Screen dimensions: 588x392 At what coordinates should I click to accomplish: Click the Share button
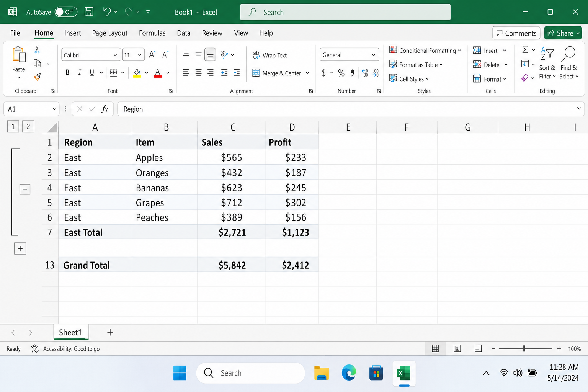[563, 33]
